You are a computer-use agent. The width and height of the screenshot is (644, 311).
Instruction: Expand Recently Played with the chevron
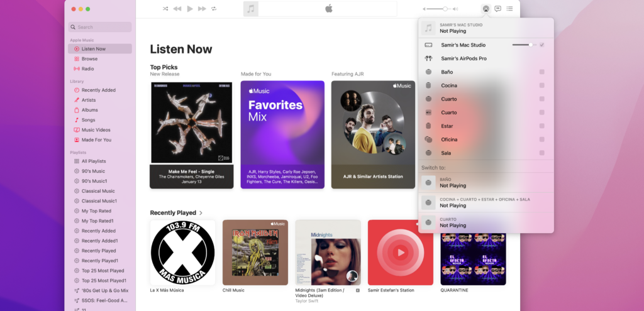tap(201, 213)
